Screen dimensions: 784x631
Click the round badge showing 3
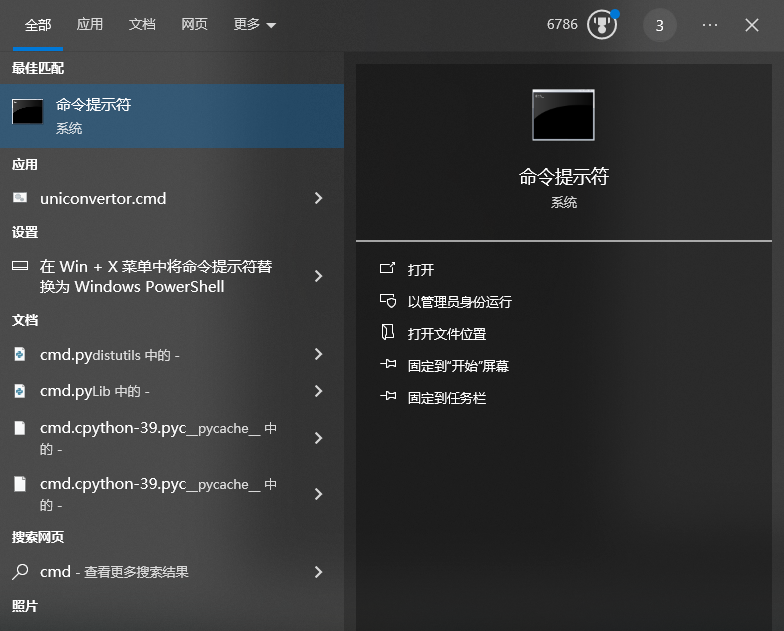[660, 25]
